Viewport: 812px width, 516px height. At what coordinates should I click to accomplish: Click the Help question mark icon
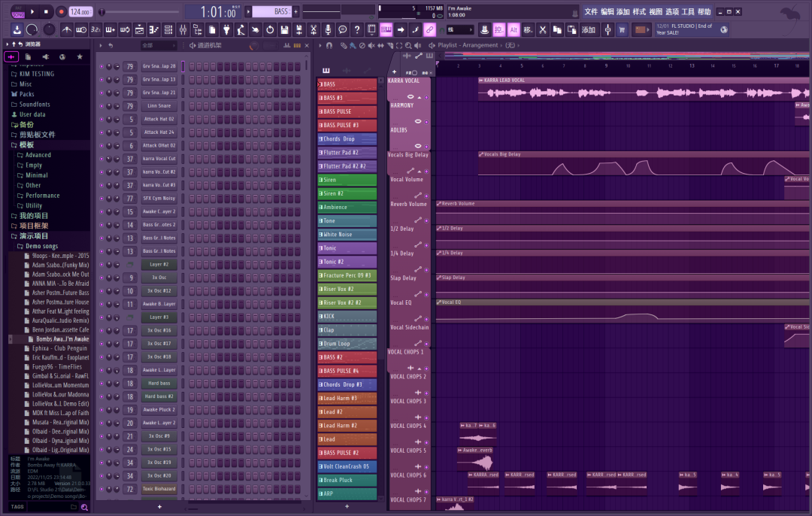[x=357, y=29]
